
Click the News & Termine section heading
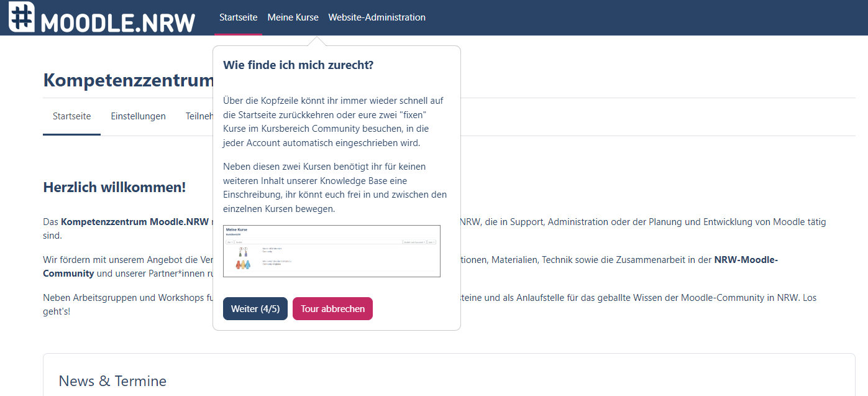pyautogui.click(x=112, y=380)
